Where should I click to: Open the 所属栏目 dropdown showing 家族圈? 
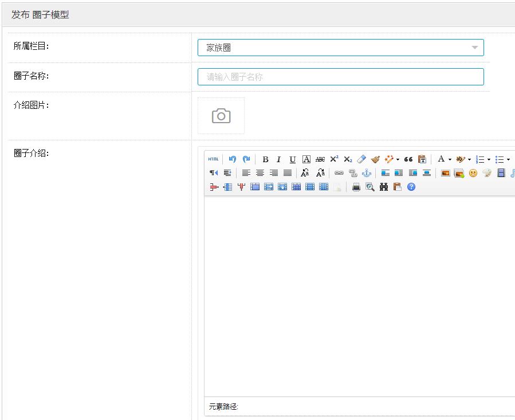point(340,48)
